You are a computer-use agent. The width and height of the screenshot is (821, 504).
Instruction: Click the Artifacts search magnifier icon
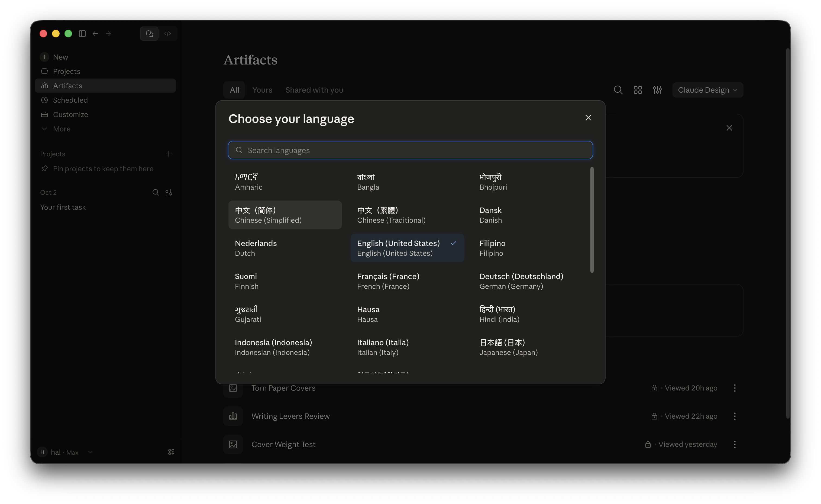618,90
